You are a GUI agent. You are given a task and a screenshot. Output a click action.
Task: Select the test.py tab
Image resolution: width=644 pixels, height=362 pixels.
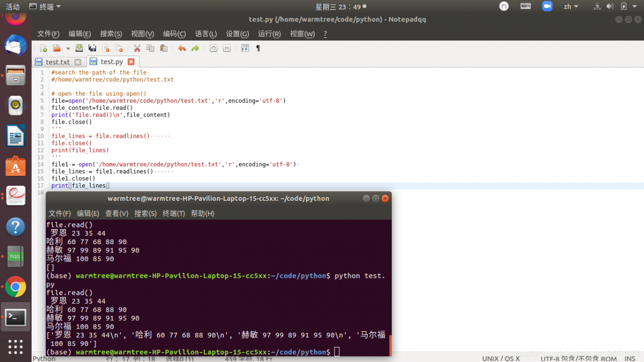(112, 61)
